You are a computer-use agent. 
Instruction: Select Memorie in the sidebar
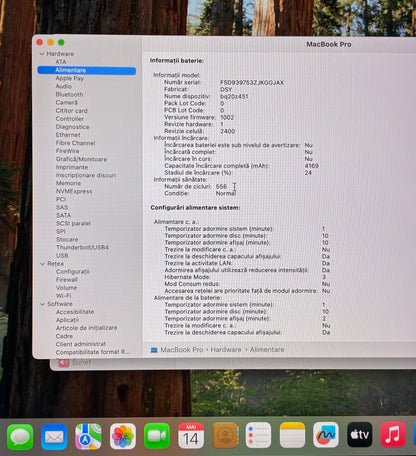click(68, 183)
